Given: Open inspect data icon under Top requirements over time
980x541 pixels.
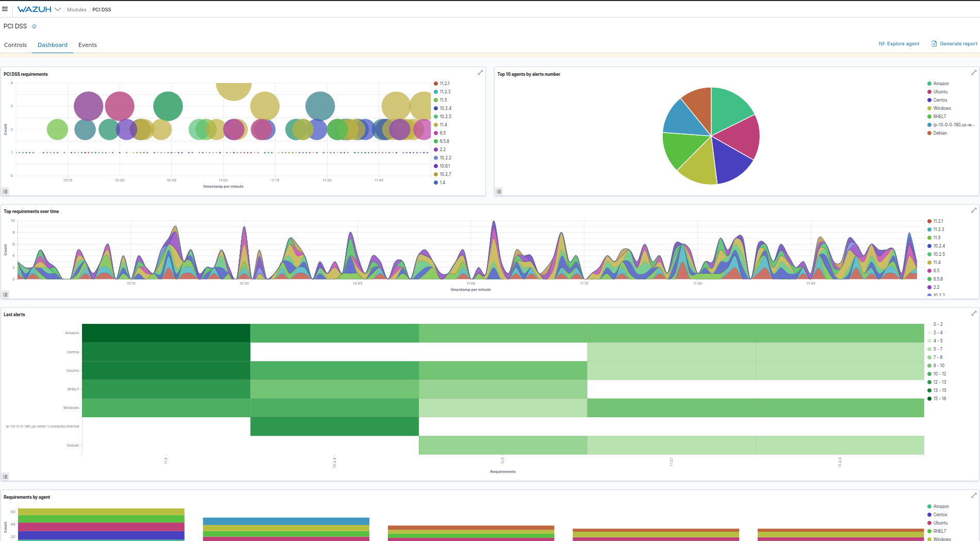Looking at the screenshot, I should pyautogui.click(x=6, y=294).
